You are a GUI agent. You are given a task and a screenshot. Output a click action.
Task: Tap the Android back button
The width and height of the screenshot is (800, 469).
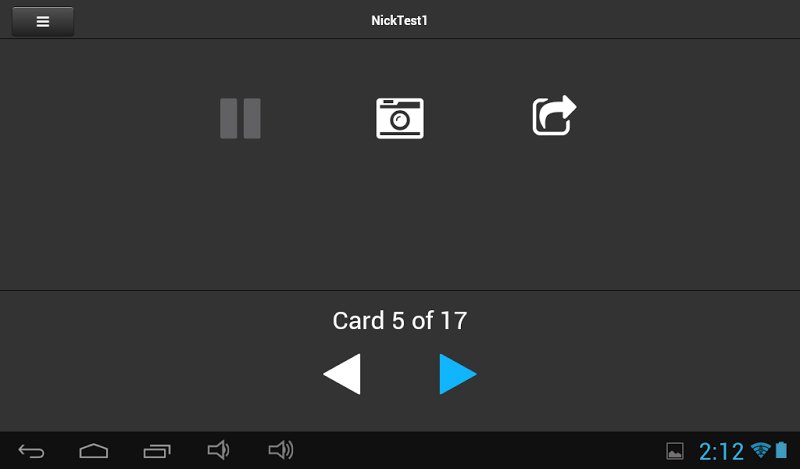coord(31,451)
